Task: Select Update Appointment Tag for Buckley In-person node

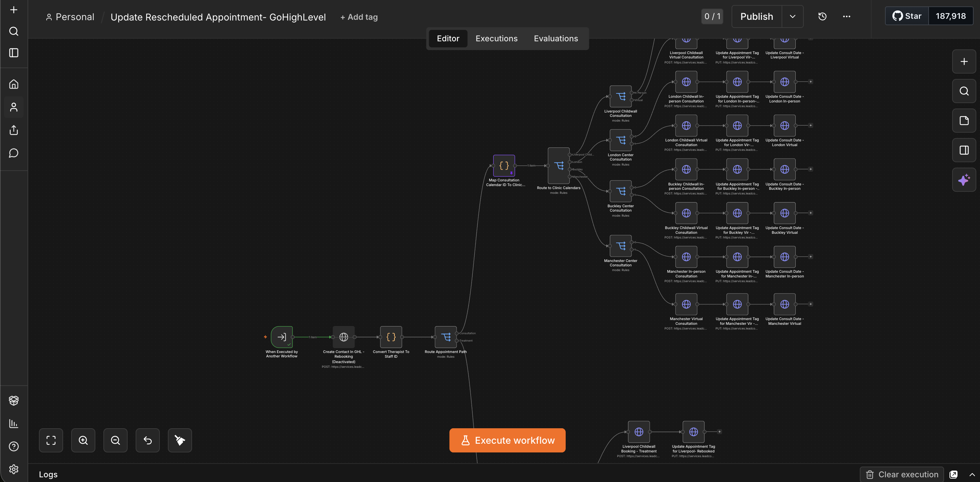Action: tap(737, 169)
